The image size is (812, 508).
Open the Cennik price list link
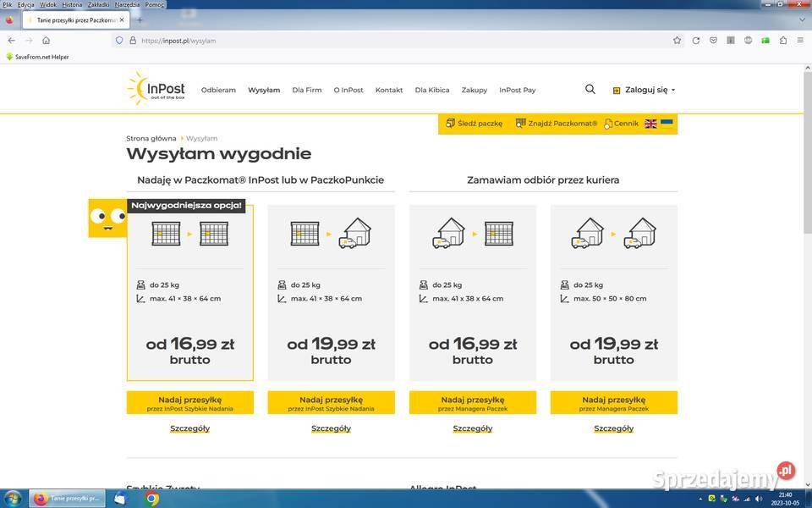click(x=621, y=124)
